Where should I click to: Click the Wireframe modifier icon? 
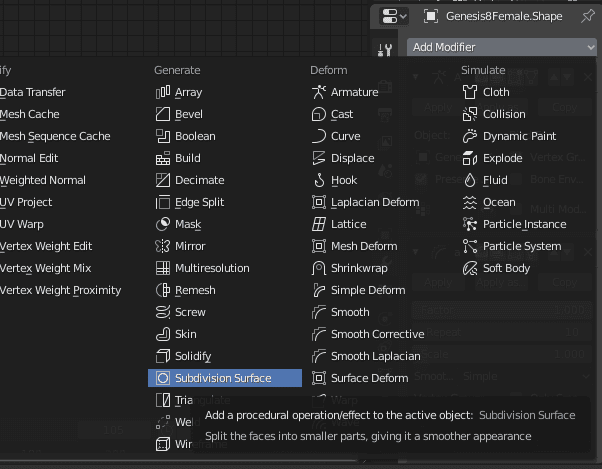point(163,444)
